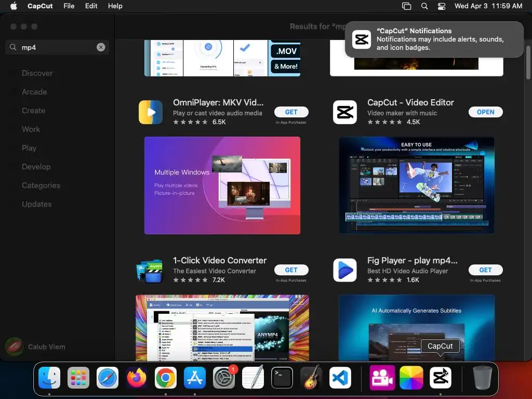The image size is (532, 399).
Task: Click the CapCut - Video Editor app icon
Action: (345, 112)
